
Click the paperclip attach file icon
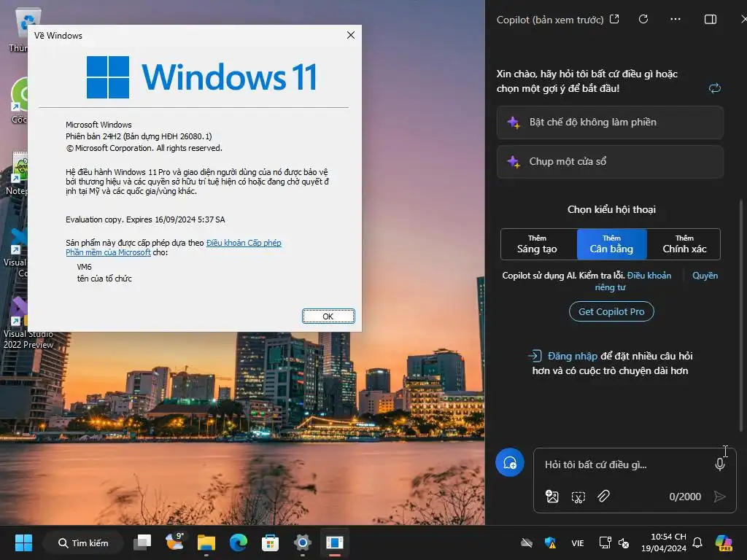(603, 496)
